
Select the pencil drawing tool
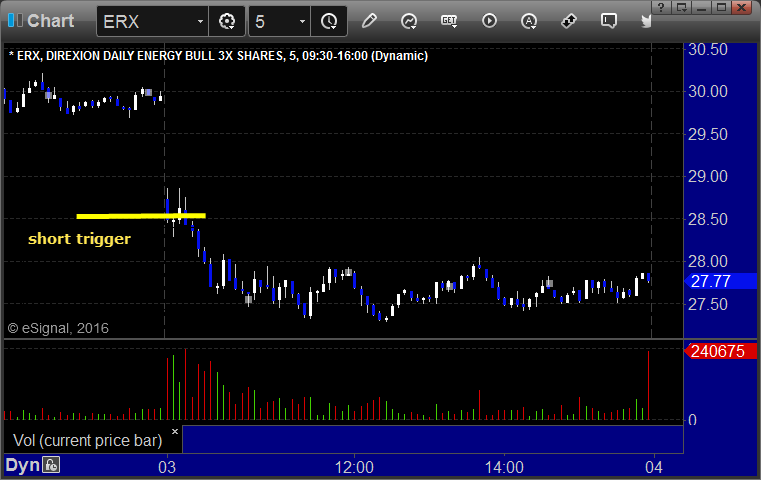[x=369, y=21]
